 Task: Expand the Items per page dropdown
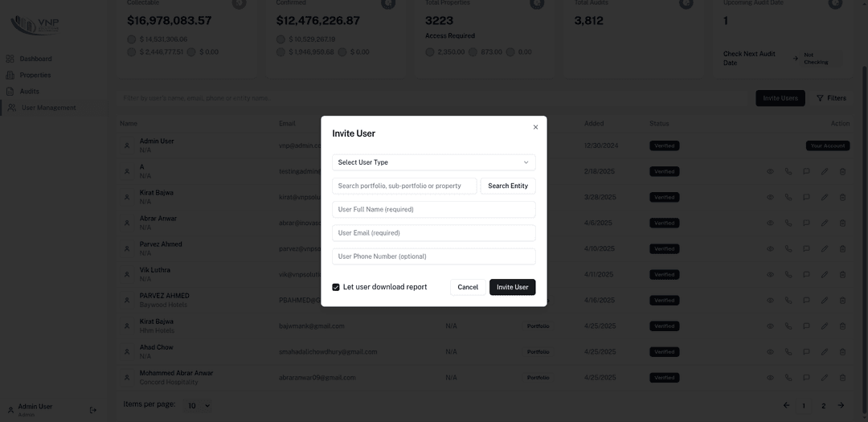point(199,406)
